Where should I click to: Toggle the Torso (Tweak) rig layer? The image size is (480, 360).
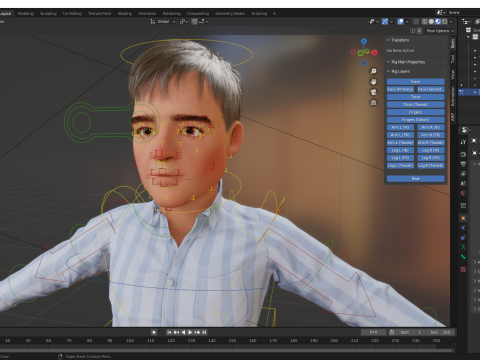click(x=416, y=104)
